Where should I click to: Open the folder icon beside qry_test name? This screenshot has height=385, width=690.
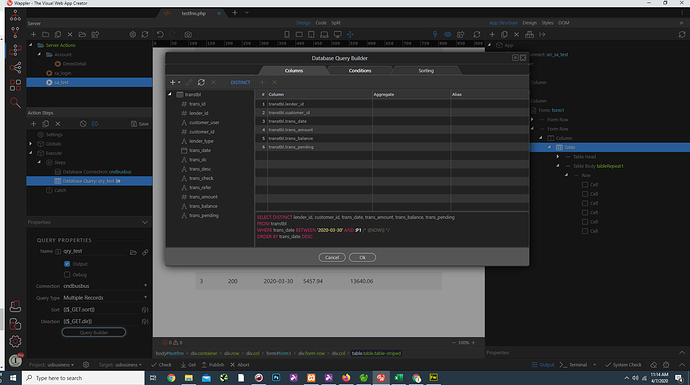click(133, 252)
